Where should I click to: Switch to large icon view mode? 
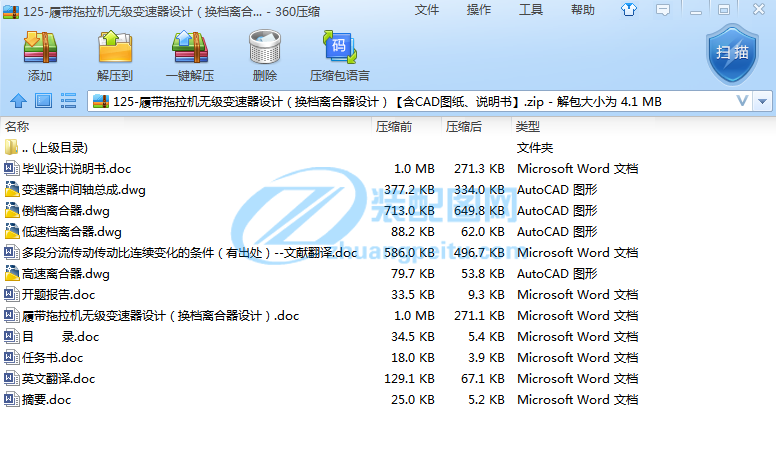coord(44,101)
